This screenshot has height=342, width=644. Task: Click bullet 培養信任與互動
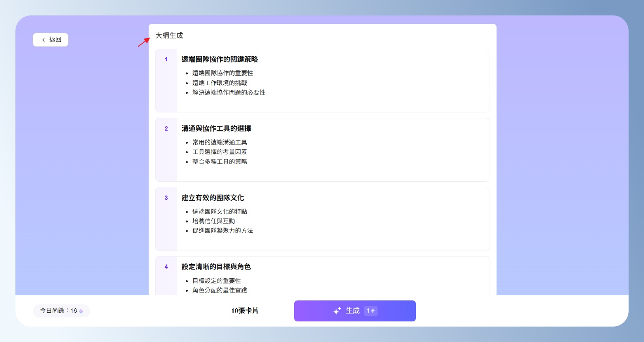click(x=213, y=221)
